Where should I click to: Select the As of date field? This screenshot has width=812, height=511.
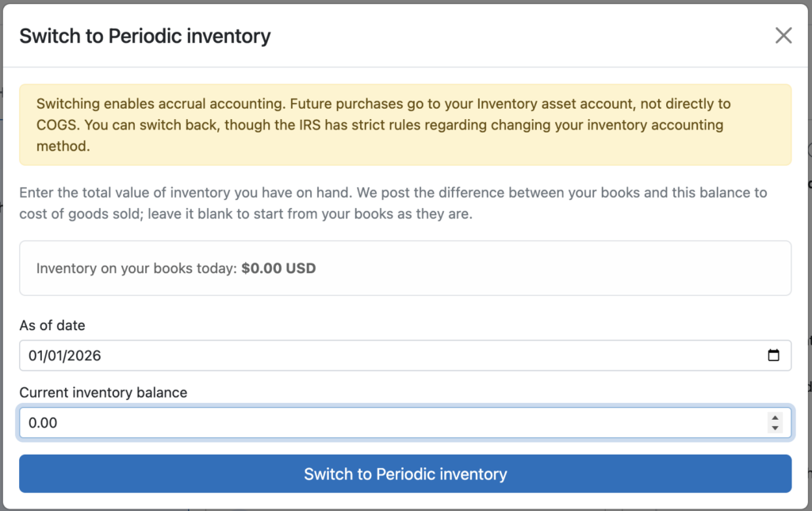click(x=405, y=355)
